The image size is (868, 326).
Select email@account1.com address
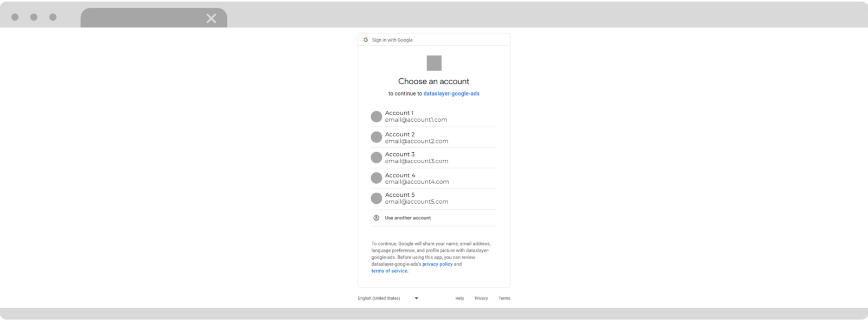click(416, 120)
